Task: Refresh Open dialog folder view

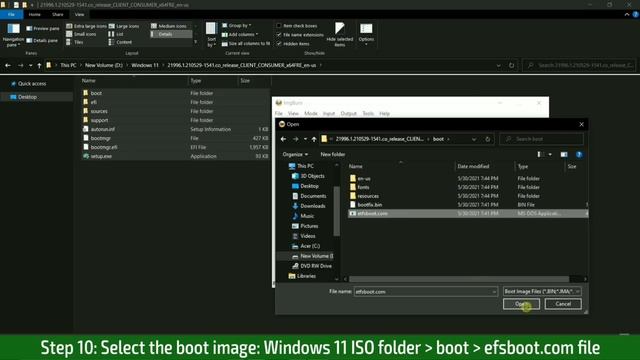Action: click(487, 139)
